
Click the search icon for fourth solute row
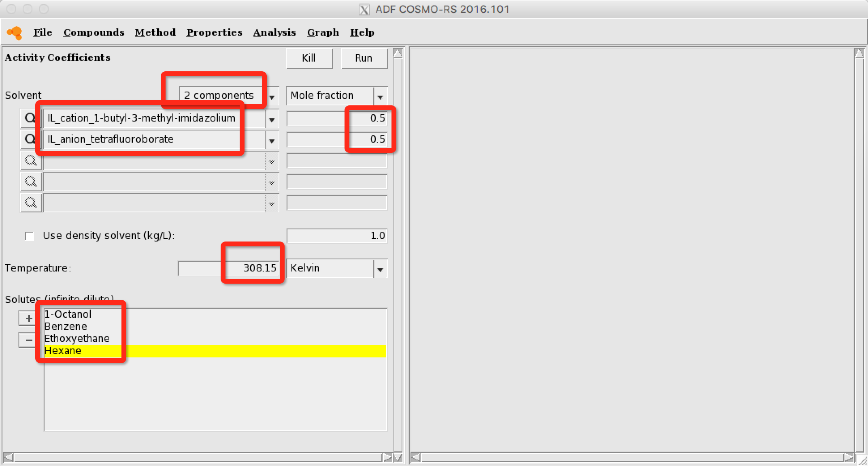(31, 183)
